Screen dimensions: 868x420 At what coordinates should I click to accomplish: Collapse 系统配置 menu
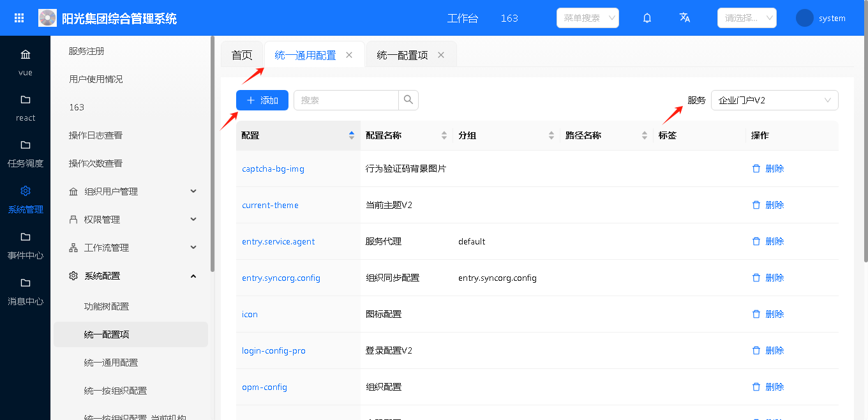(x=131, y=276)
